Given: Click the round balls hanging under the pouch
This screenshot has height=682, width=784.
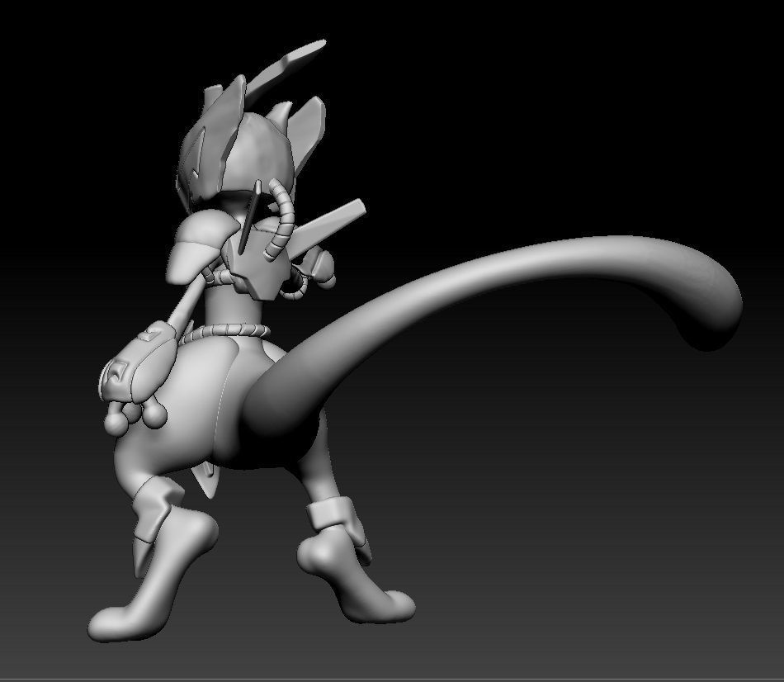Looking at the screenshot, I should click(134, 415).
